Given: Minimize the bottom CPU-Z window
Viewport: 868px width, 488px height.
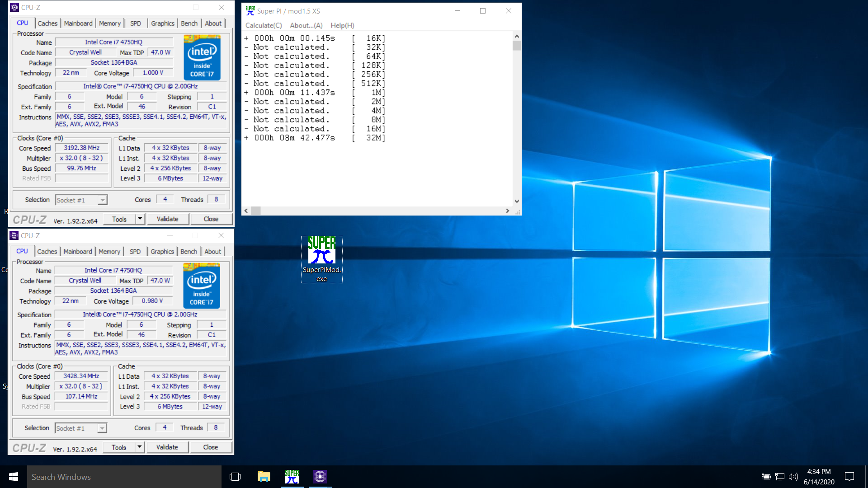Looking at the screenshot, I should click(x=170, y=235).
